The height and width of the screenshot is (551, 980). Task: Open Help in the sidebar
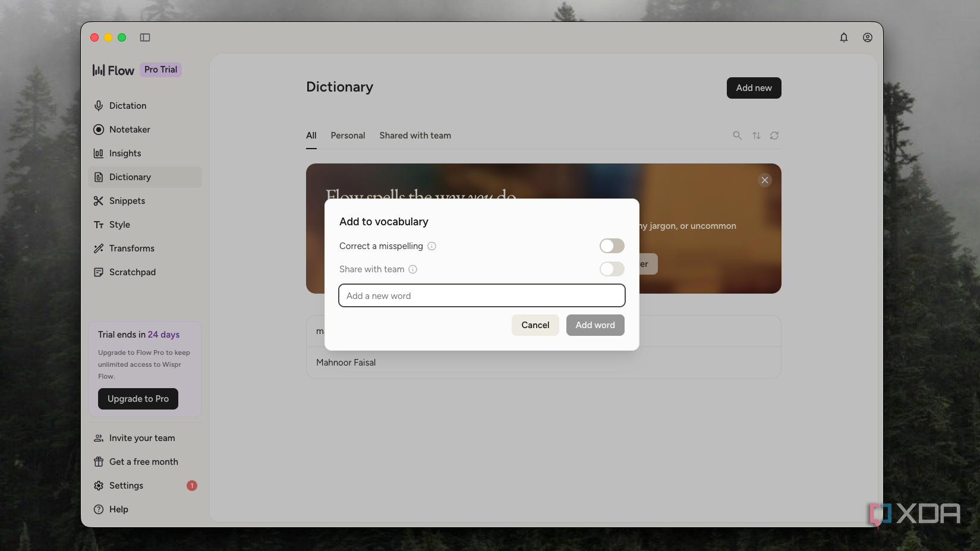tap(145, 509)
